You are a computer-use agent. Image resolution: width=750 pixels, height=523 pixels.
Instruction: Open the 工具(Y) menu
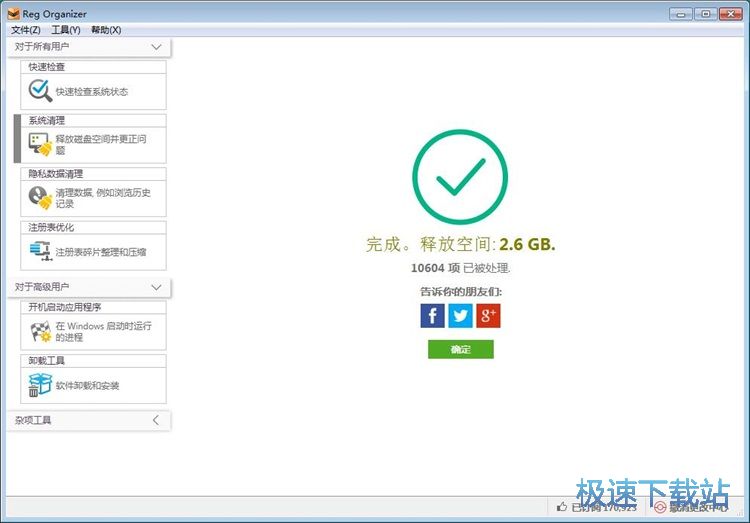pyautogui.click(x=66, y=30)
